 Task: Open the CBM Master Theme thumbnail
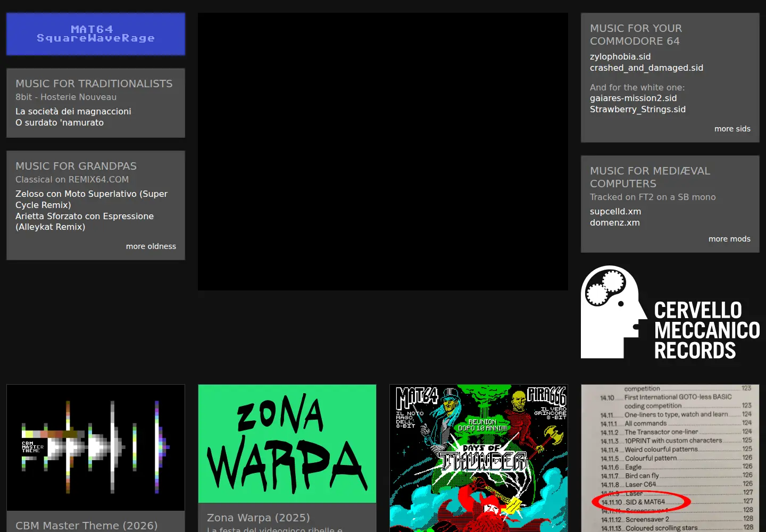[x=96, y=447]
